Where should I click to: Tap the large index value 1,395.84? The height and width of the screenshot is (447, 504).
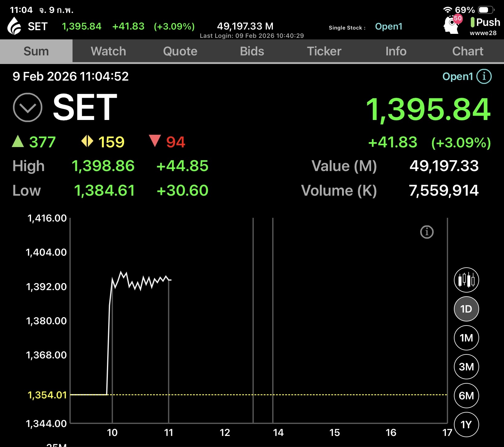click(x=428, y=110)
